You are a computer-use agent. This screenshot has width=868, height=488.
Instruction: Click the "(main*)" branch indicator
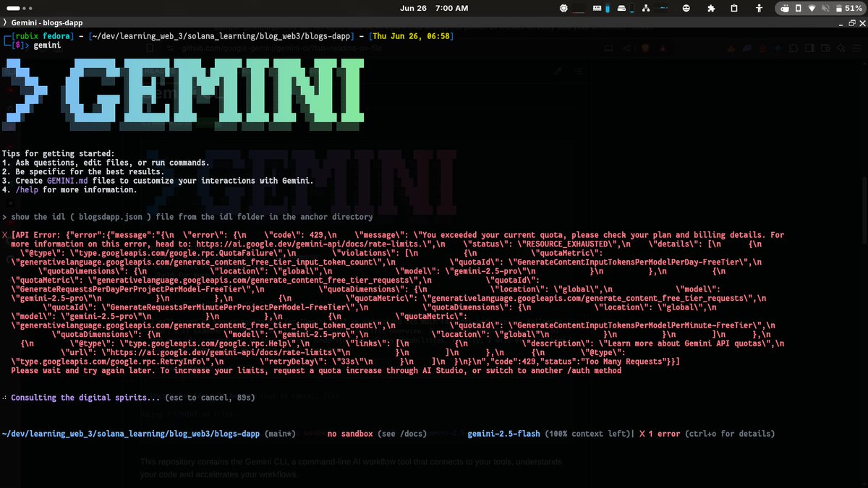(x=281, y=434)
